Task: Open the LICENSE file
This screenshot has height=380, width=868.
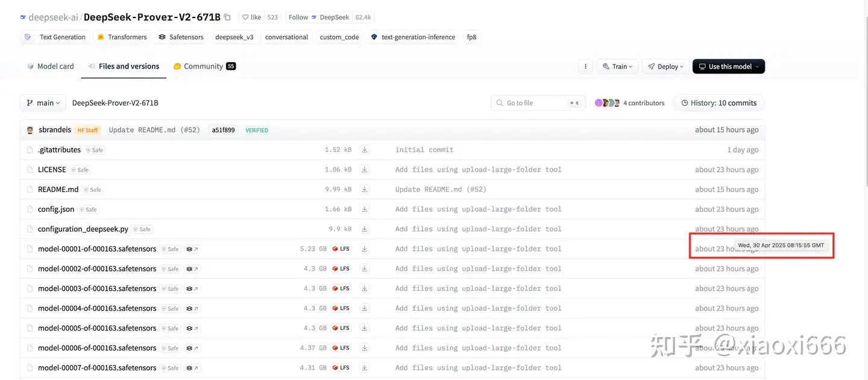Action: click(x=52, y=170)
